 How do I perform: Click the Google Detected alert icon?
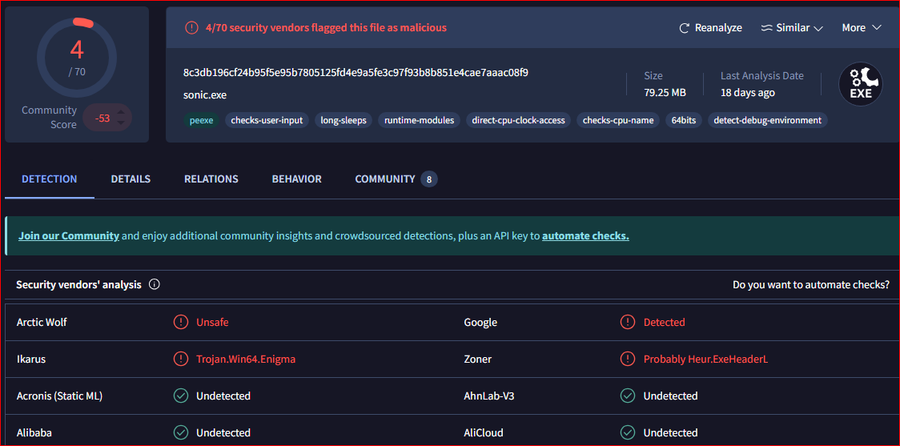coord(628,322)
